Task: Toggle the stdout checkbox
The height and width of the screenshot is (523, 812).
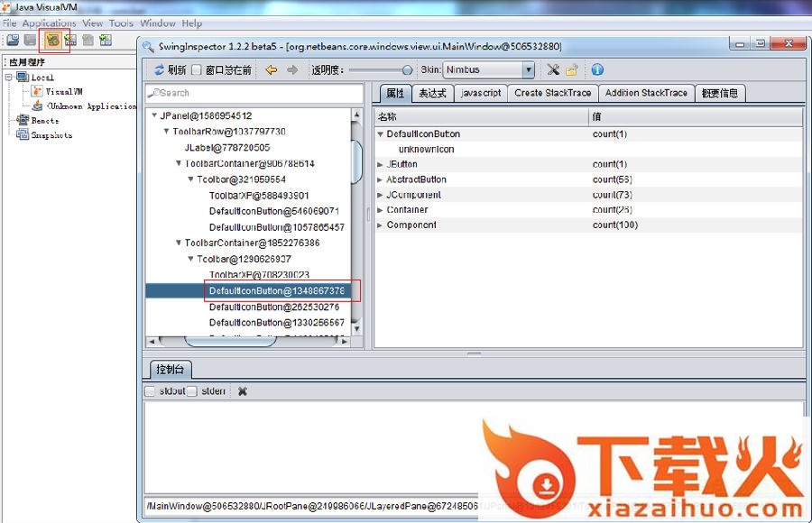Action: pos(150,391)
